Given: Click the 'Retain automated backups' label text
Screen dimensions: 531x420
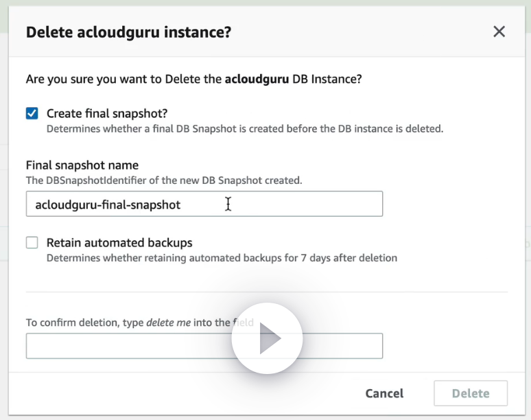Looking at the screenshot, I should click(x=119, y=242).
